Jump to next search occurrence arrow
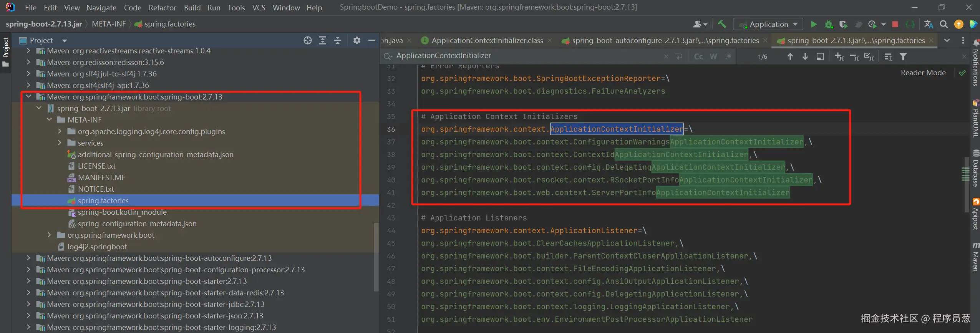Viewport: 980px width, 333px height. [805, 56]
